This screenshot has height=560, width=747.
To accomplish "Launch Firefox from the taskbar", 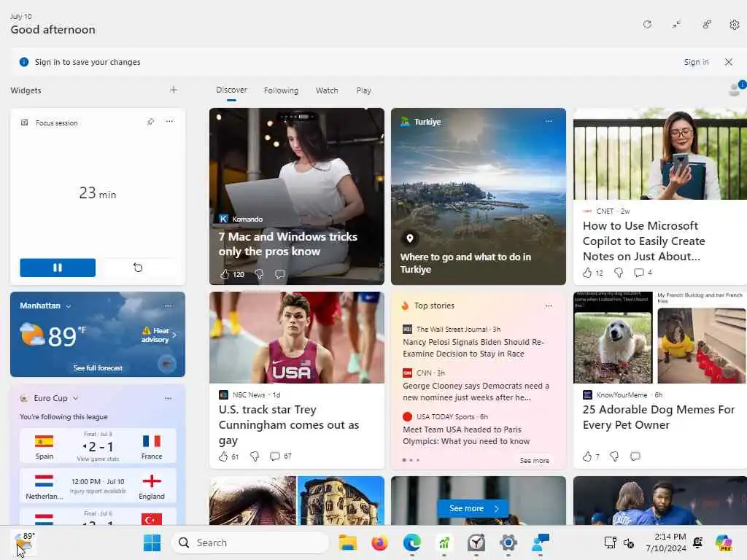I will pos(379,542).
